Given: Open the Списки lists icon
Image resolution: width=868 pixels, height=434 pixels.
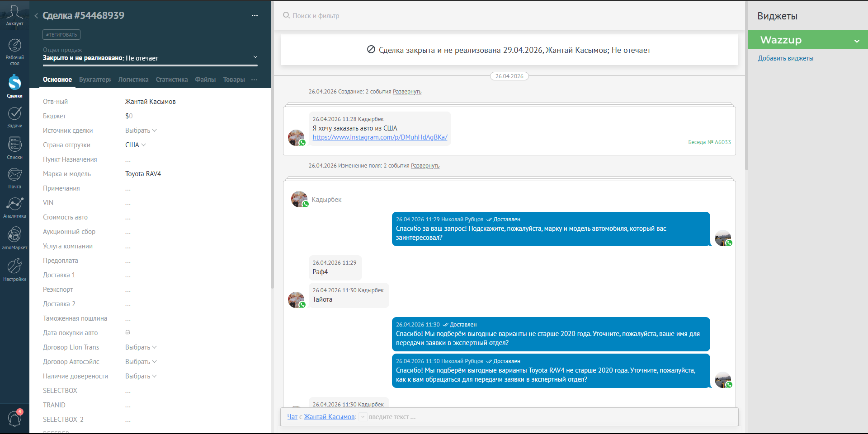Looking at the screenshot, I should pos(14,148).
